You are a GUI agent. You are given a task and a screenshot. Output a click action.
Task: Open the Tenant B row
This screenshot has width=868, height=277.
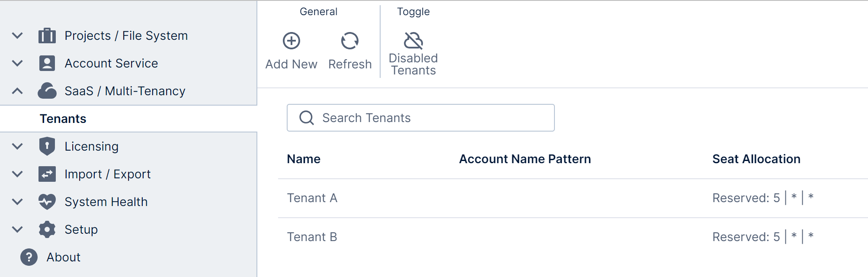pyautogui.click(x=312, y=237)
